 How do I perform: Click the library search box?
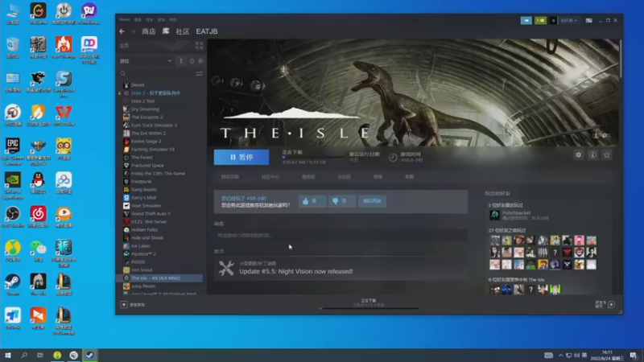(156, 73)
